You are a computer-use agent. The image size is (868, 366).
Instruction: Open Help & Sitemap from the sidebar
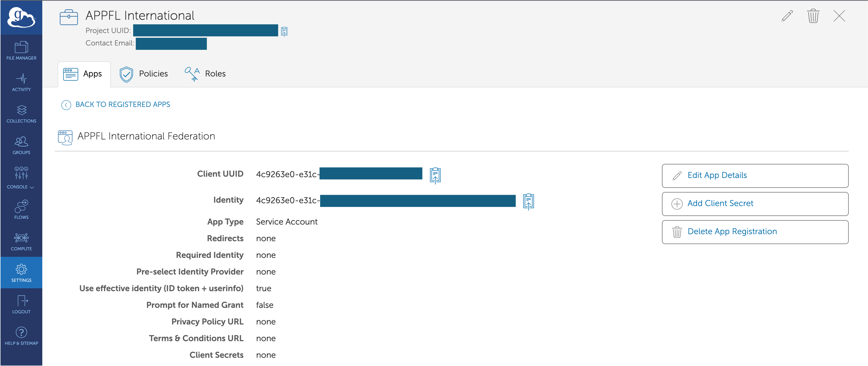(21, 336)
